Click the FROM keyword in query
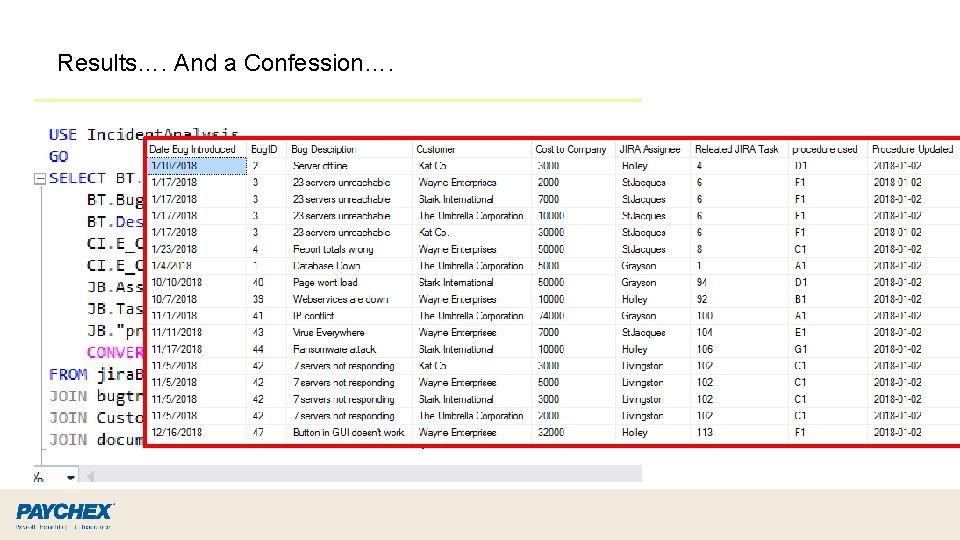Viewport: 960px width, 540px height. pyautogui.click(x=68, y=375)
